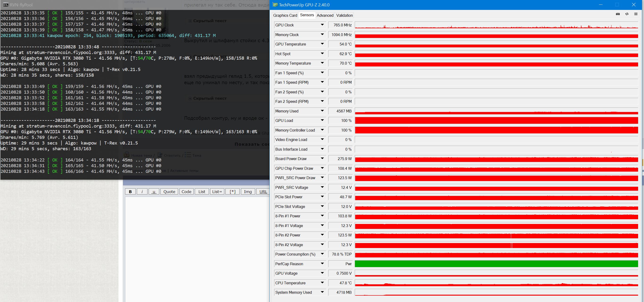The height and width of the screenshot is (302, 644).
Task: Click the italic formatting button
Action: pos(142,192)
